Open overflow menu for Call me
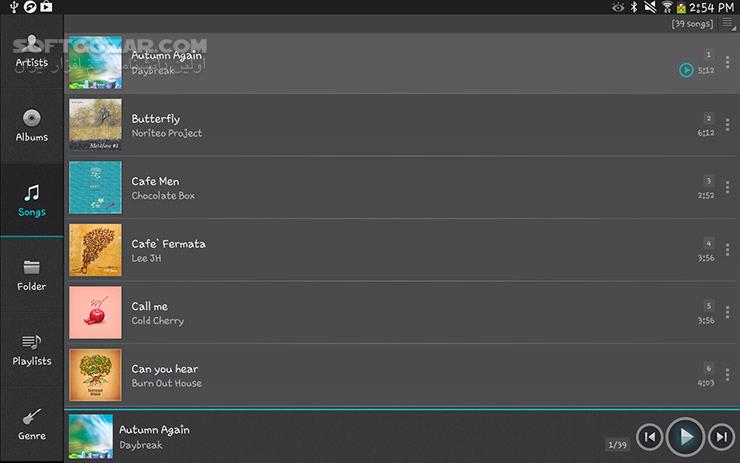The image size is (740, 463). [x=728, y=312]
